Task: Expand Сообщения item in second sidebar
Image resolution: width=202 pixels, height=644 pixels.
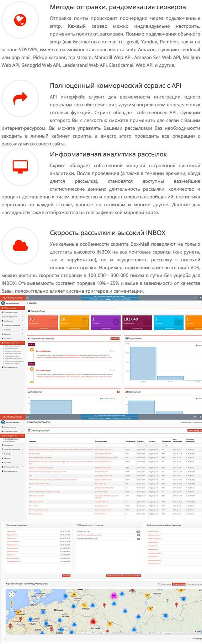Action: [12, 445]
